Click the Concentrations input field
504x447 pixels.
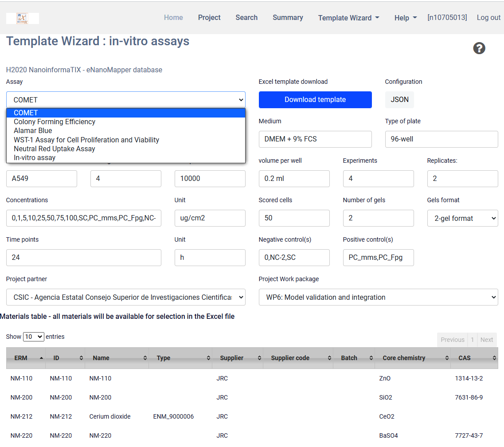84,218
